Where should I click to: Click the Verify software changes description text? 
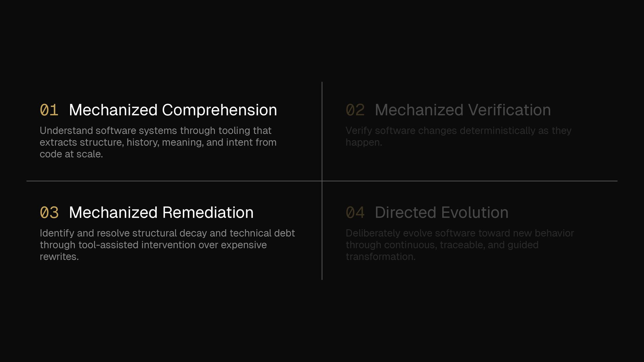coord(459,136)
